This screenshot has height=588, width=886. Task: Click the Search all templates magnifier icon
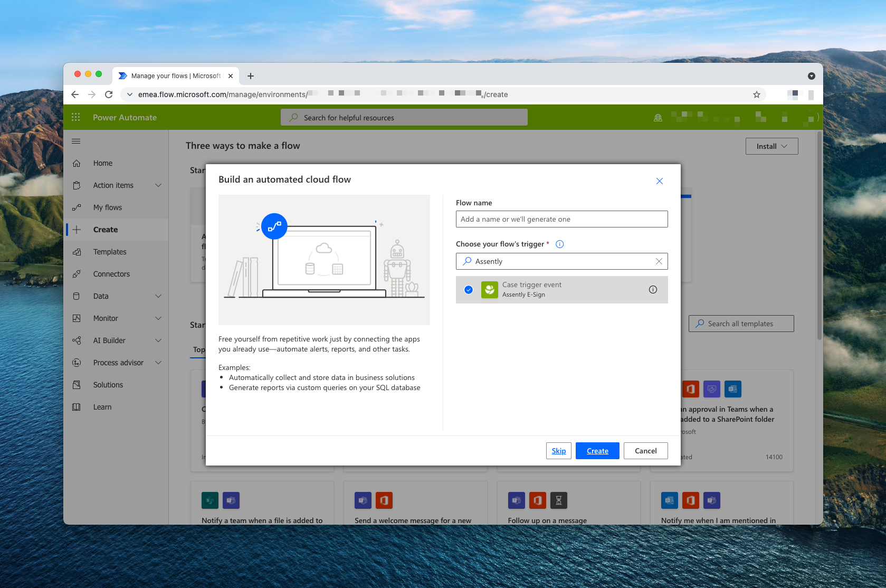click(700, 323)
